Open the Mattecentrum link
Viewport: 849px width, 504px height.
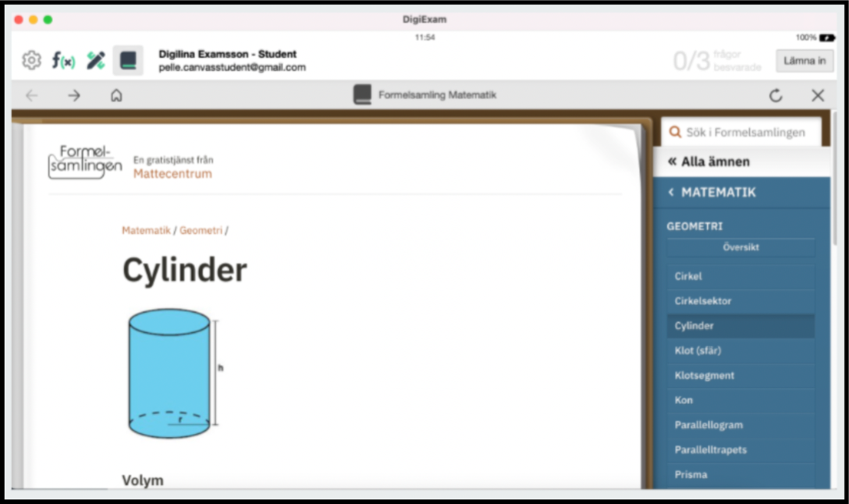(172, 174)
